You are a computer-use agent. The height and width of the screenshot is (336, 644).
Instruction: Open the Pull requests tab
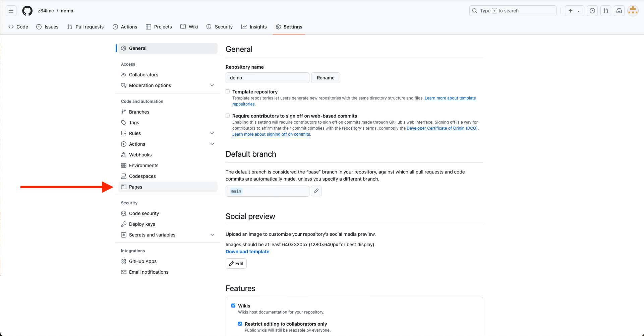click(85, 27)
